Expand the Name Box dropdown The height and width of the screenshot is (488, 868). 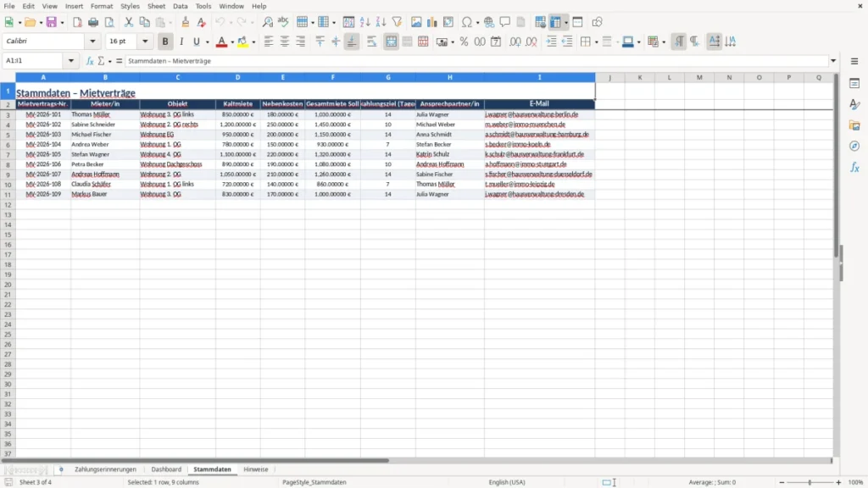pos(71,61)
